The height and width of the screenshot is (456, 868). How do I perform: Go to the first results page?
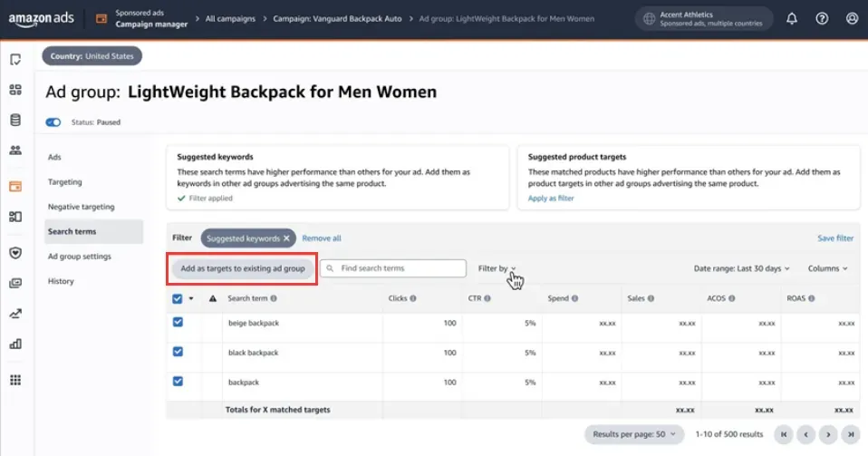click(x=784, y=434)
